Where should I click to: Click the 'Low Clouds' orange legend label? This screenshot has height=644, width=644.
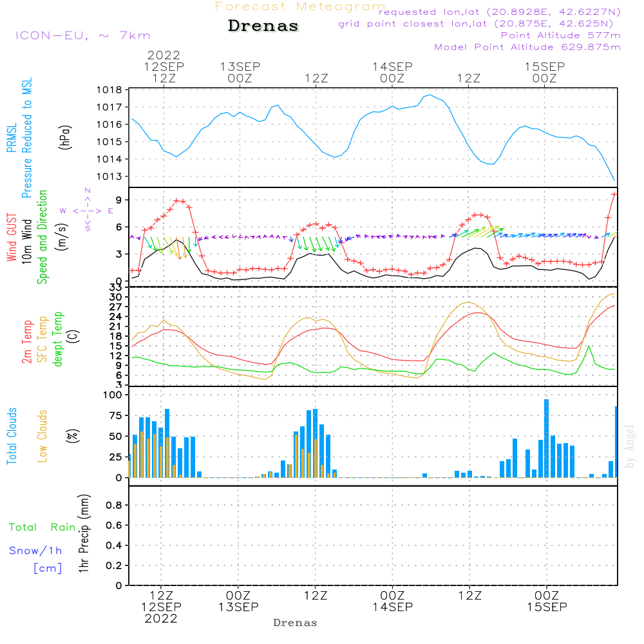pyautogui.click(x=43, y=436)
